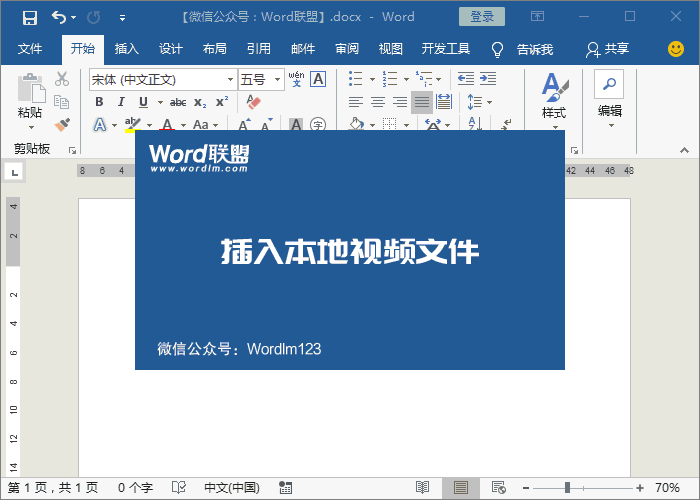
Task: Toggle underline formatting
Action: click(x=143, y=102)
